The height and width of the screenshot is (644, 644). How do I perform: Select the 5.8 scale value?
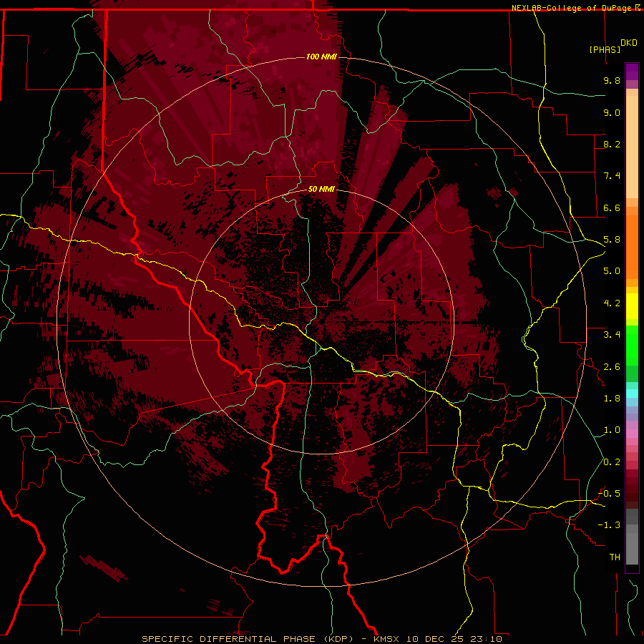click(612, 240)
